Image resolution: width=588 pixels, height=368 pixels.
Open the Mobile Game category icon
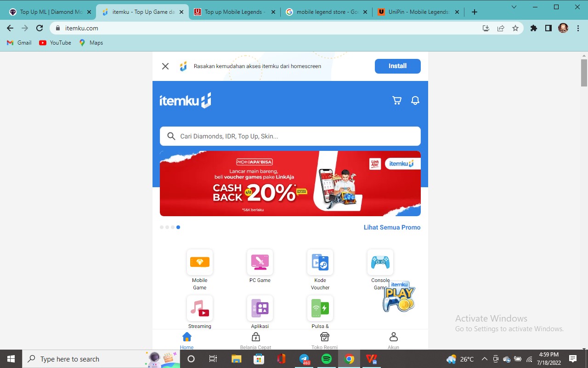tap(199, 262)
